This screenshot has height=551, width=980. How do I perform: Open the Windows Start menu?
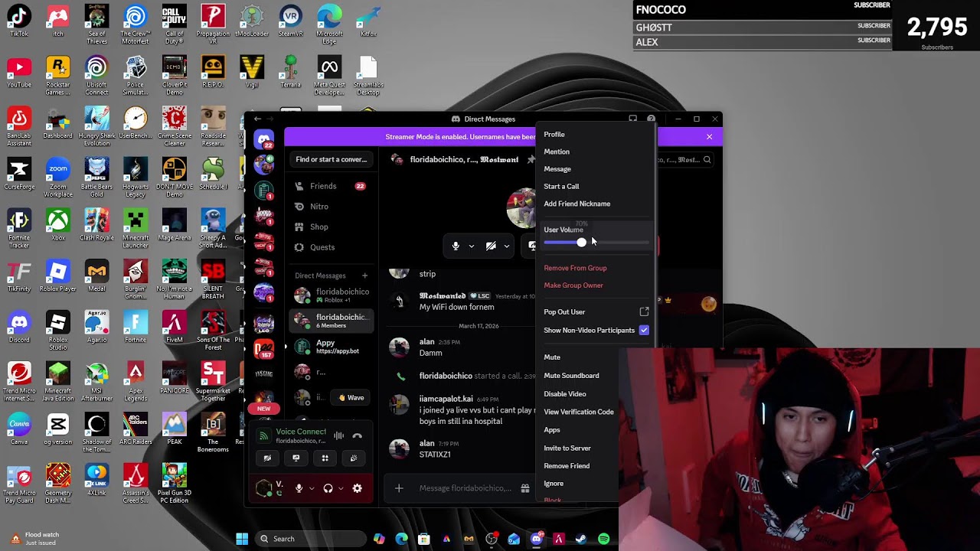(x=242, y=539)
